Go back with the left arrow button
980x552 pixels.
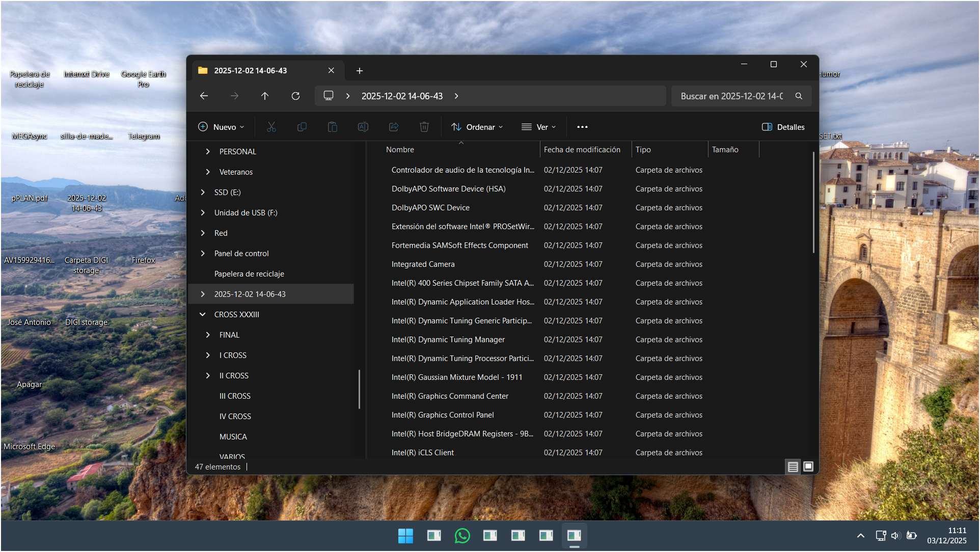click(x=204, y=96)
